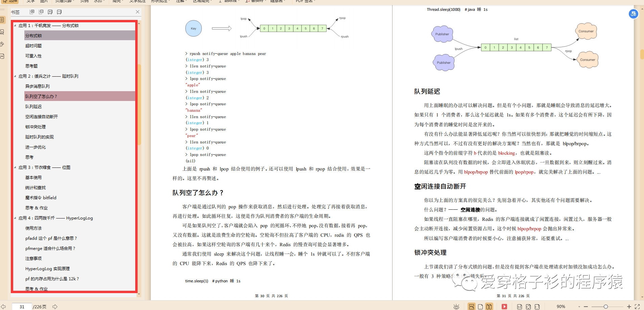644x310 pixels.
Task: Jump to the HyperLogLog 实现原理 bookmark
Action: coord(48,268)
